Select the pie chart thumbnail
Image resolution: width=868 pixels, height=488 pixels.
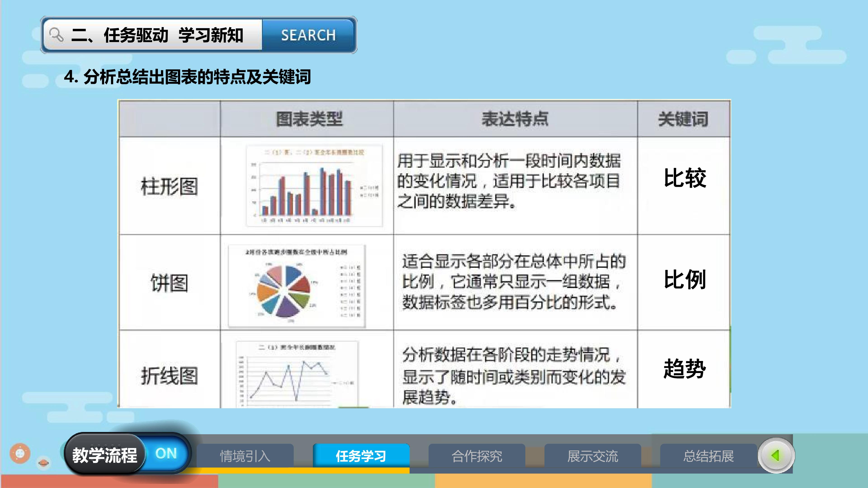297,286
